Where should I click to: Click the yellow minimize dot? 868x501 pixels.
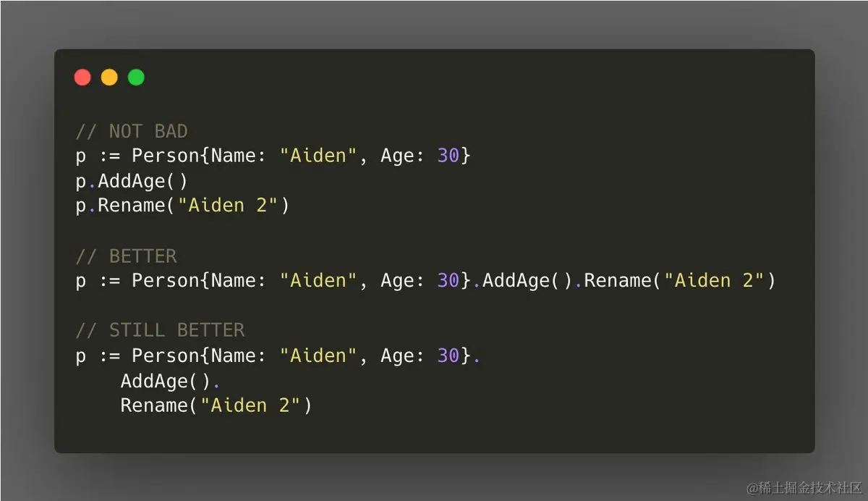(109, 77)
